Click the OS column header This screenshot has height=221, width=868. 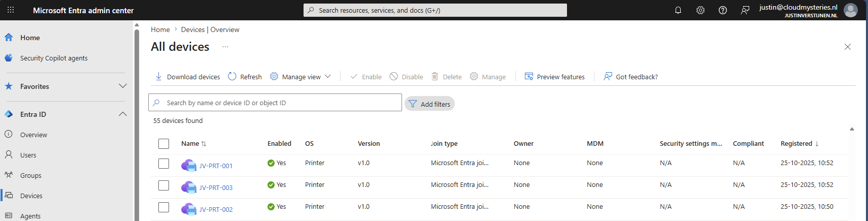click(x=309, y=144)
